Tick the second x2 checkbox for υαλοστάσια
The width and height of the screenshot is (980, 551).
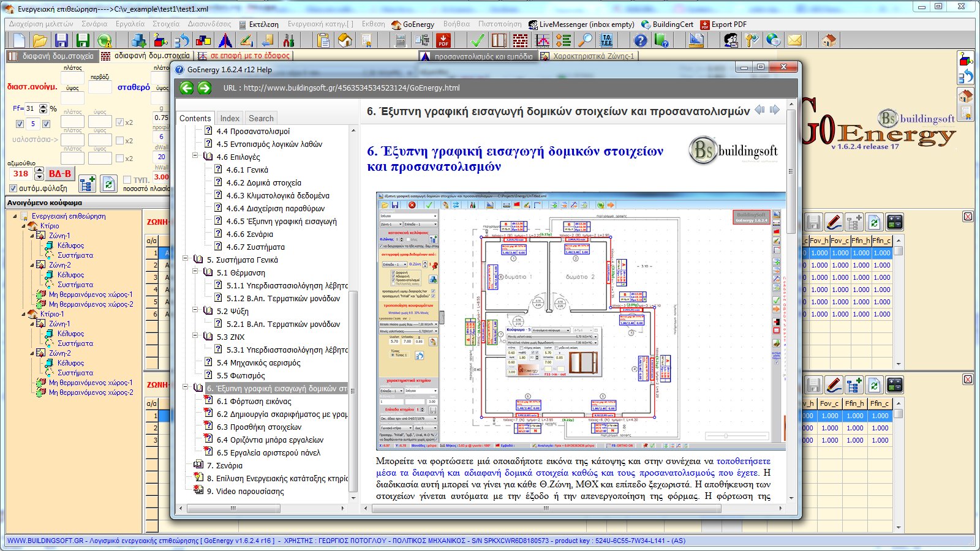click(x=119, y=141)
